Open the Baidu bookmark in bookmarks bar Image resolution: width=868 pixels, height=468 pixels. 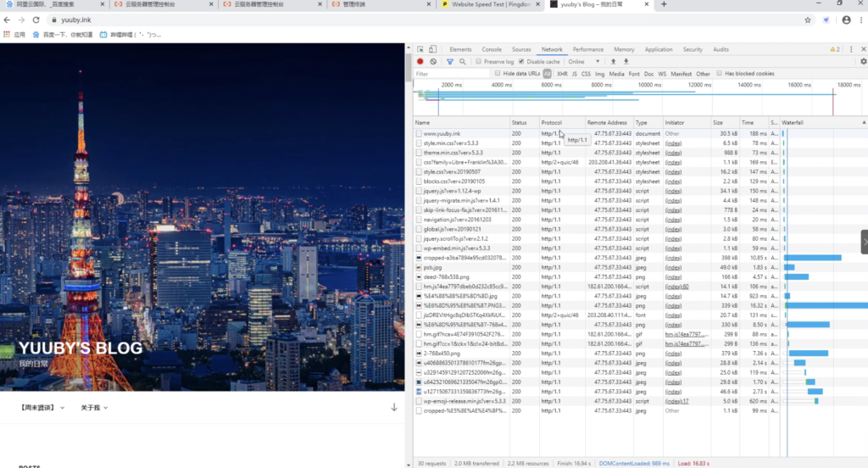62,35
